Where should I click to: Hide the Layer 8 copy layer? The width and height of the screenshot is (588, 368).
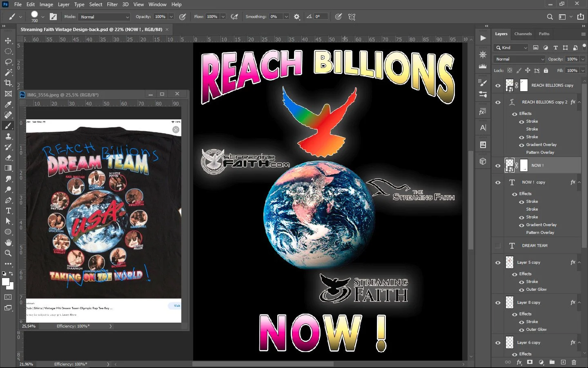(x=498, y=303)
